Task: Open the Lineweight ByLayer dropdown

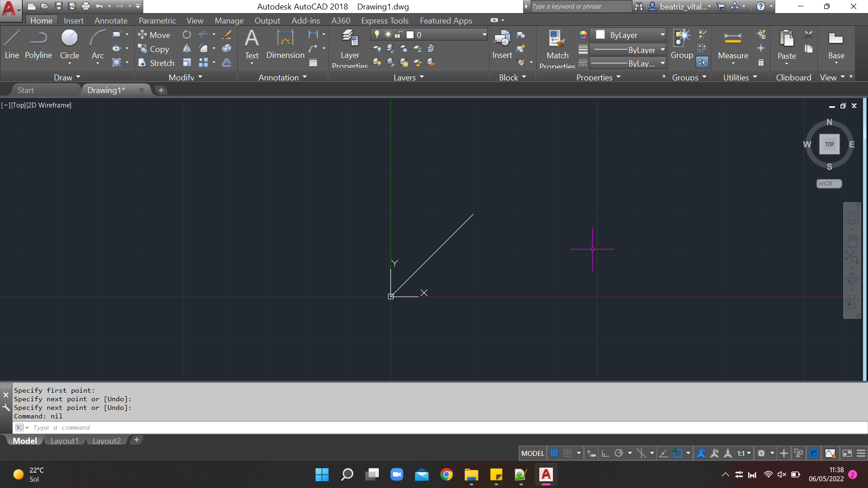Action: [628, 50]
